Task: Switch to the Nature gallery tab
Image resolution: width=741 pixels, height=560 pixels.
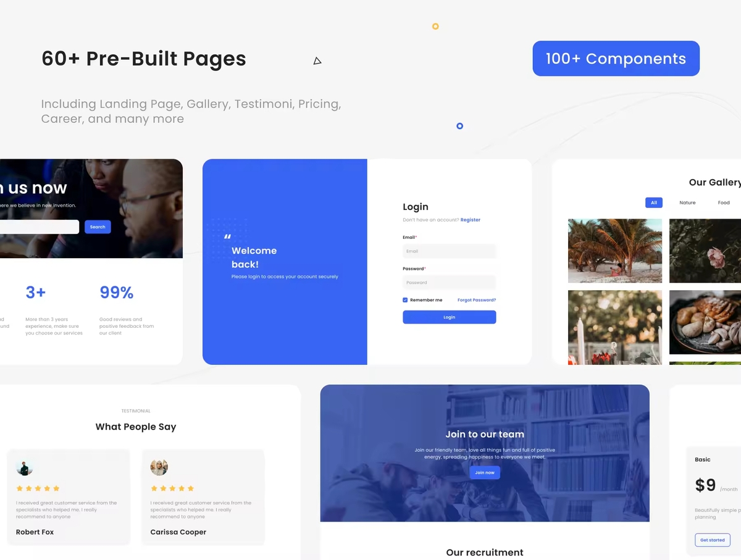Action: 687,203
